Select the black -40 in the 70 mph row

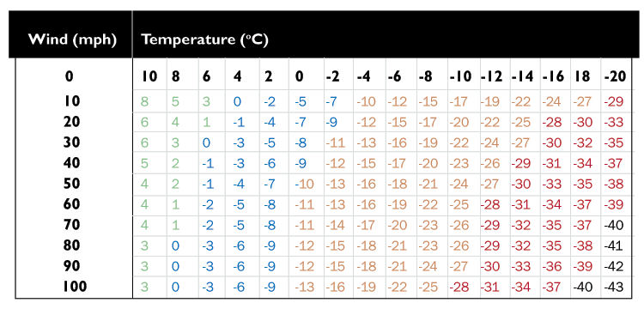614,225
